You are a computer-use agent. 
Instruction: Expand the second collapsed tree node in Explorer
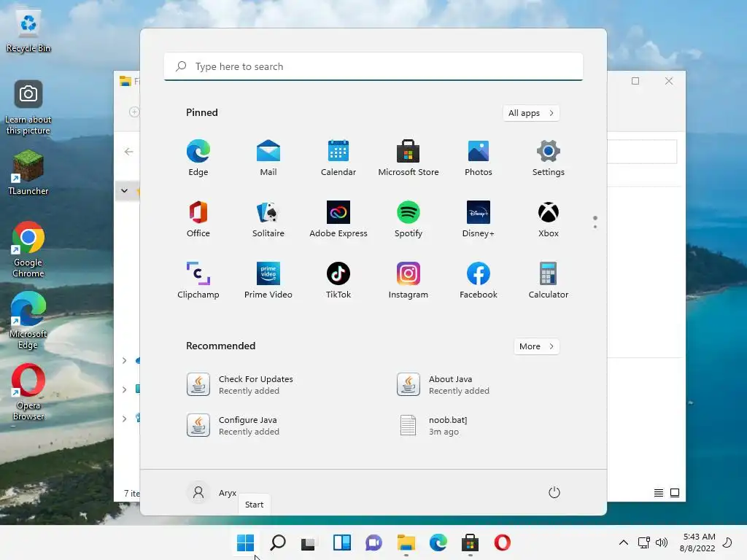point(124,389)
